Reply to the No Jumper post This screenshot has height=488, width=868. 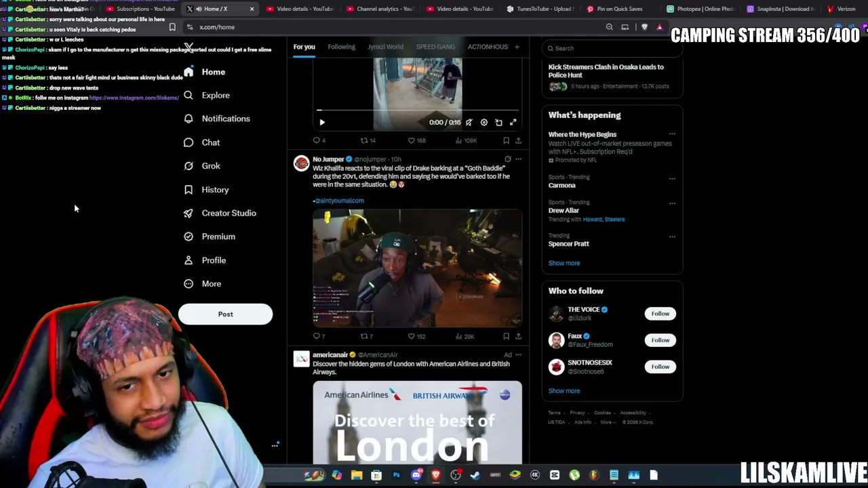319,336
